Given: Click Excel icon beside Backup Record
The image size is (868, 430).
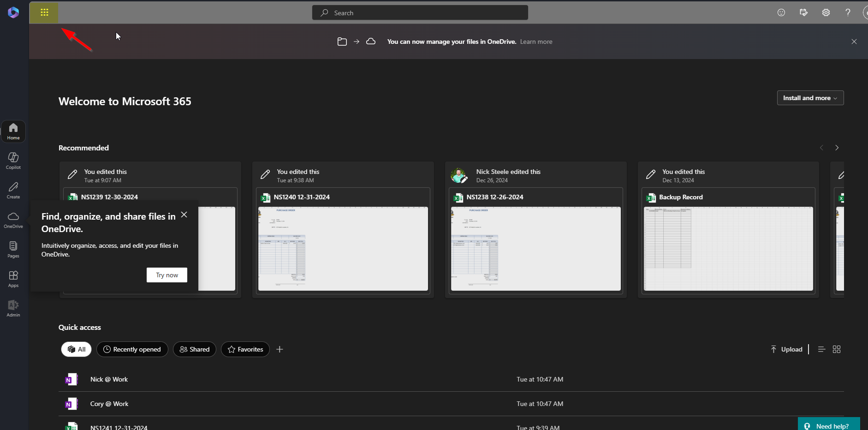Looking at the screenshot, I should 651,197.
